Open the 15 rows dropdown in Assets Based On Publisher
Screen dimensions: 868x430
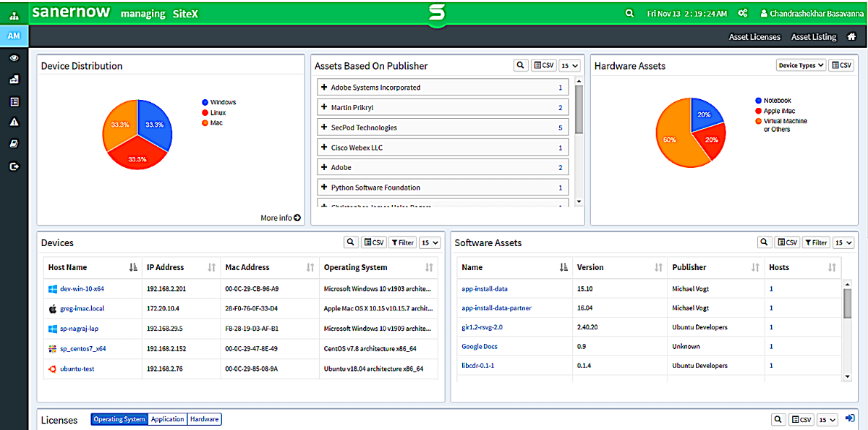(x=570, y=65)
